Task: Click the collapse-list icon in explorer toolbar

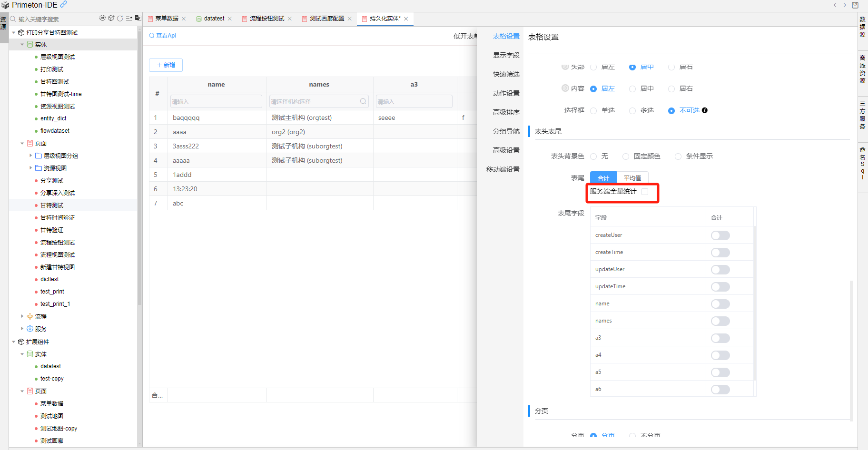Action: [x=129, y=18]
